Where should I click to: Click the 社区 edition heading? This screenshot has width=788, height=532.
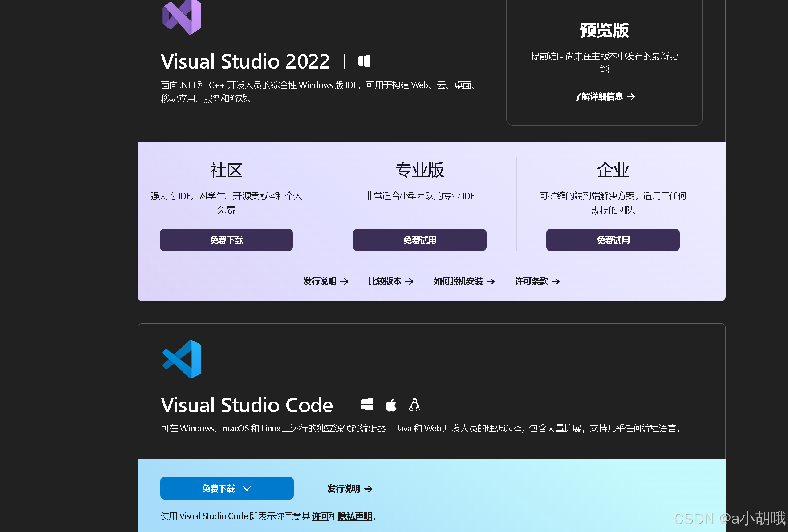point(226,170)
